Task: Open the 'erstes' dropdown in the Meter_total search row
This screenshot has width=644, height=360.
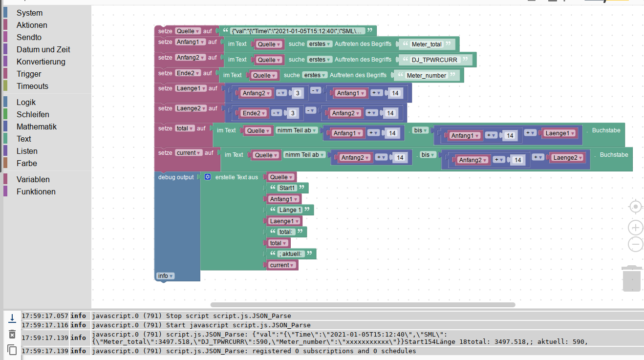Action: pyautogui.click(x=320, y=44)
